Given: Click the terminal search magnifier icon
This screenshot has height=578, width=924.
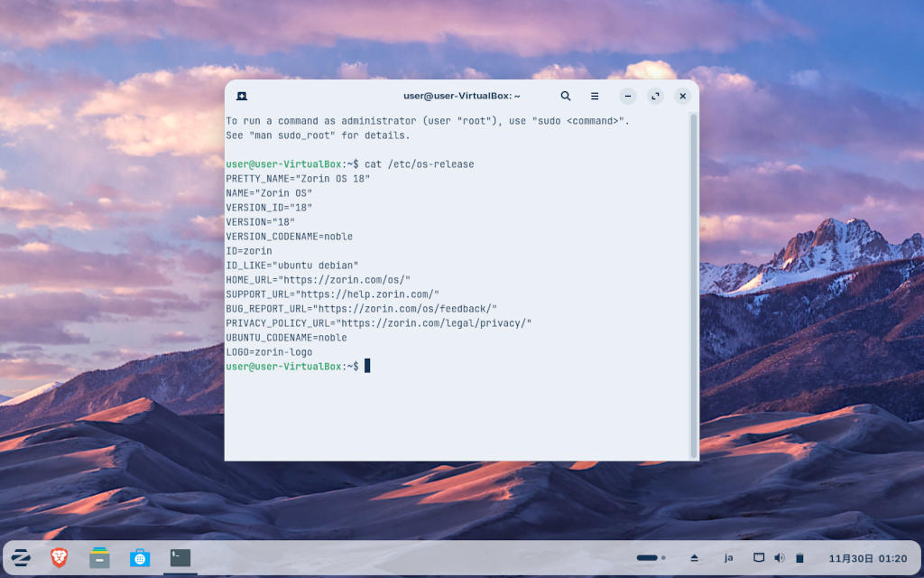Looking at the screenshot, I should click(x=566, y=96).
